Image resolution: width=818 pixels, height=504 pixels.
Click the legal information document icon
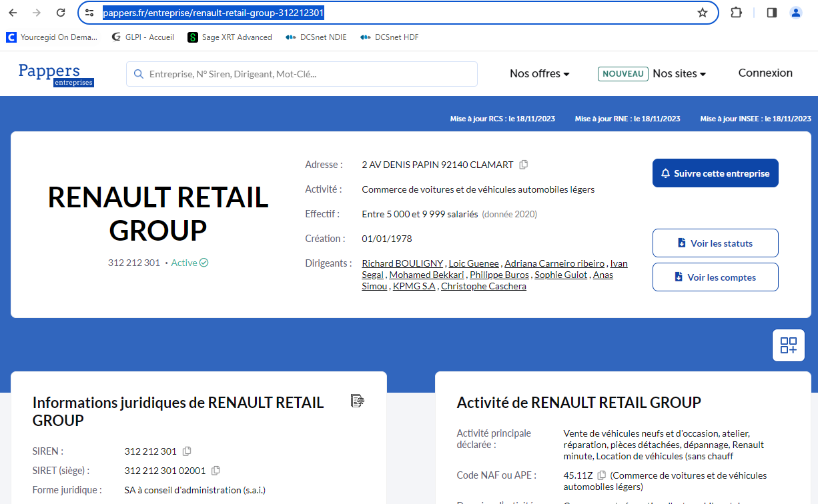click(358, 401)
